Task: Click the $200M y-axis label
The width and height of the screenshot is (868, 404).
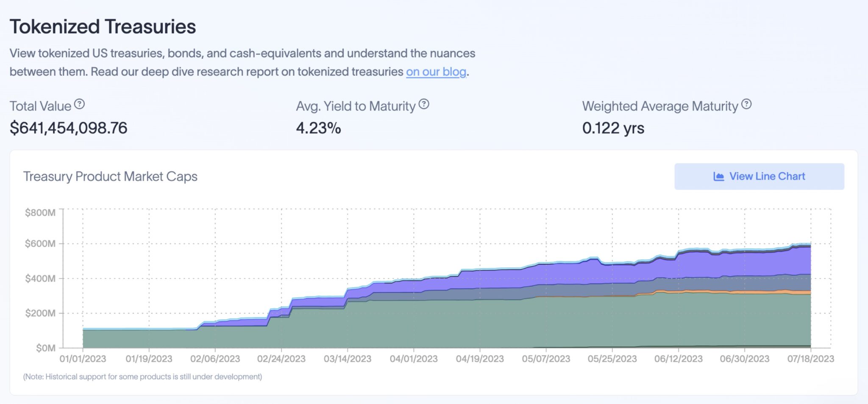Action: [x=40, y=313]
